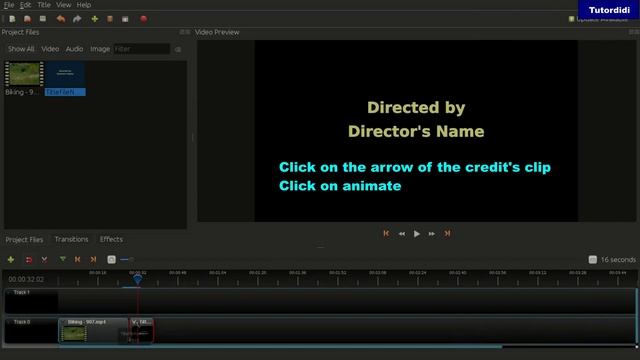Viewport: 640px width, 360px height.
Task: Click the Fullscreen toolbar icon
Action: point(125,19)
